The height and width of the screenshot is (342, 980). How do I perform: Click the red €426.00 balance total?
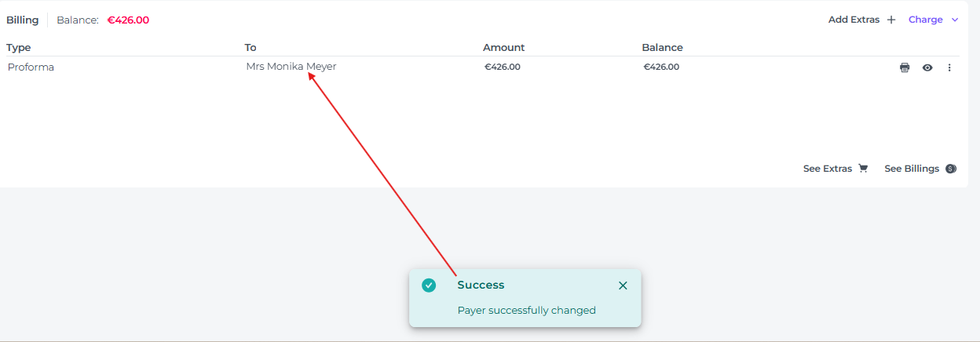[x=128, y=20]
